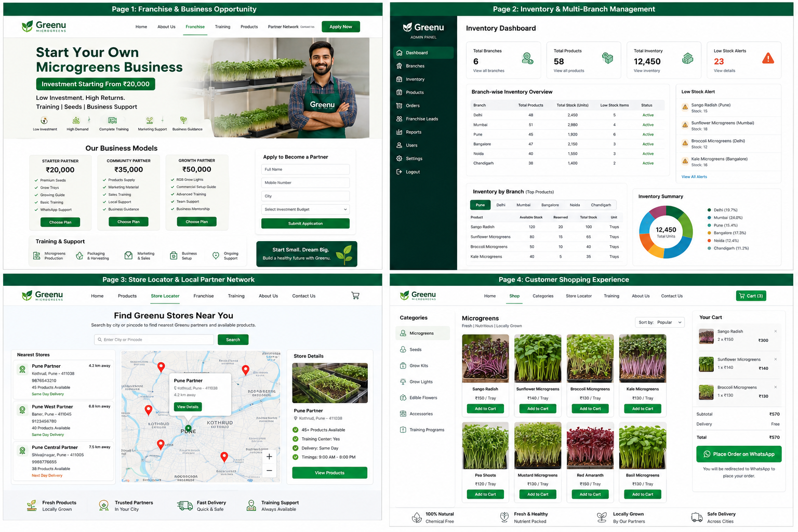Focus the Full Name field
The image size is (798, 532).
tap(305, 169)
